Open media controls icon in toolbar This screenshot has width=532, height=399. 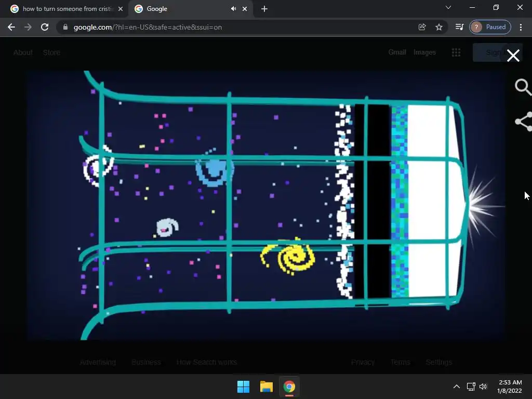point(459,27)
